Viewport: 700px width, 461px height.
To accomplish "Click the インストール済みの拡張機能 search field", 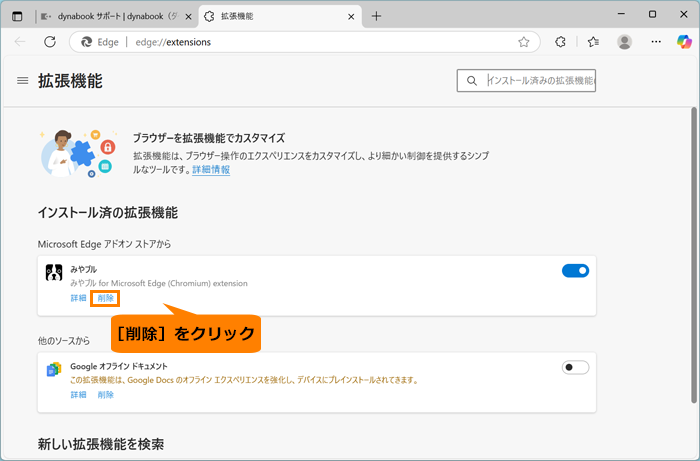I will pos(526,80).
